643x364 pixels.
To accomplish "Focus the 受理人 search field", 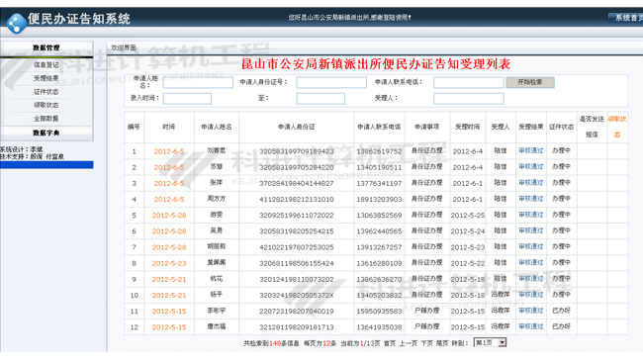I will pyautogui.click(x=469, y=98).
